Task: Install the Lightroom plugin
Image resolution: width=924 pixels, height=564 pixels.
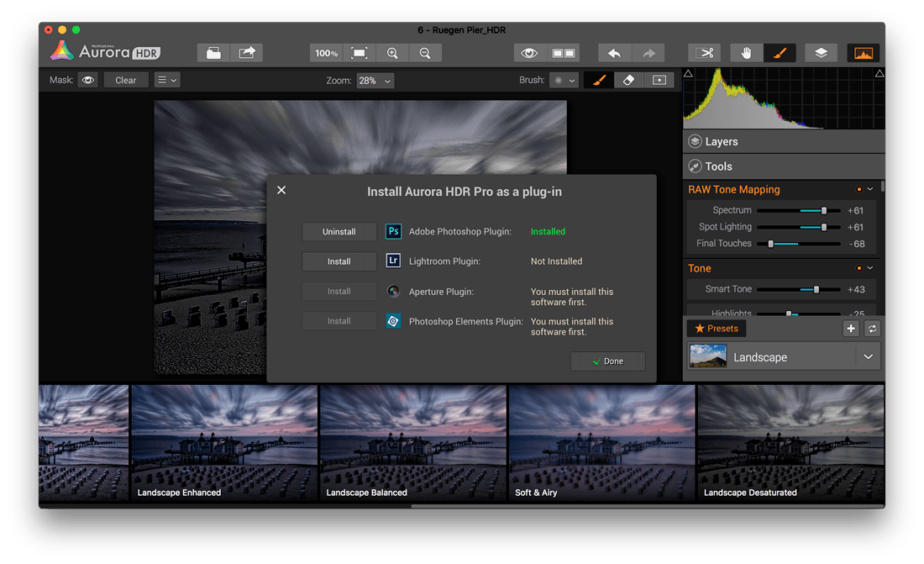Action: coord(339,261)
